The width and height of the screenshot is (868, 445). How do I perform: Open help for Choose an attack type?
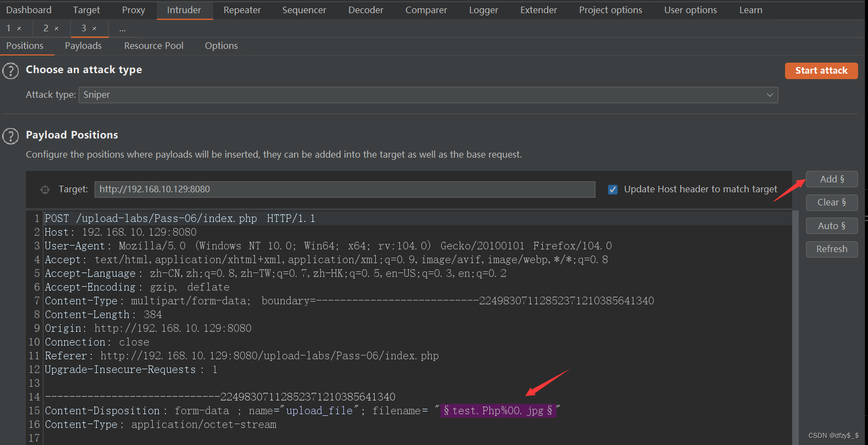coord(10,71)
